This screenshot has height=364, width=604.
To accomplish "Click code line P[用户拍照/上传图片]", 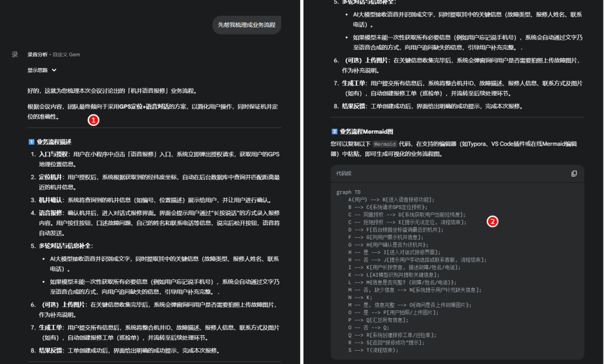I will point(393,313).
